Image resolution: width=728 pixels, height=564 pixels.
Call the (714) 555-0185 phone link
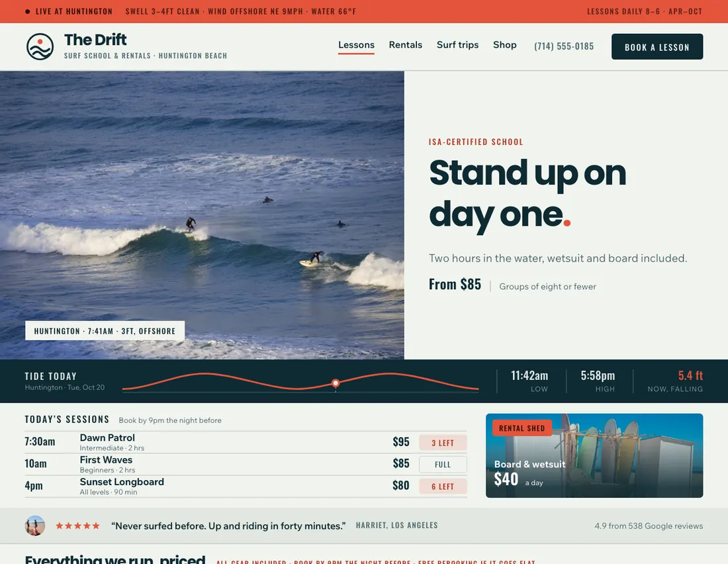(564, 46)
